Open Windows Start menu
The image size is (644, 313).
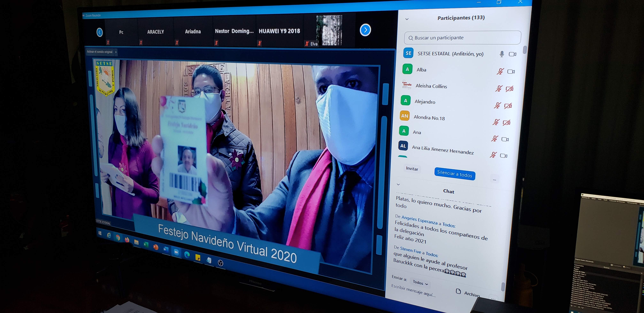[x=100, y=233]
